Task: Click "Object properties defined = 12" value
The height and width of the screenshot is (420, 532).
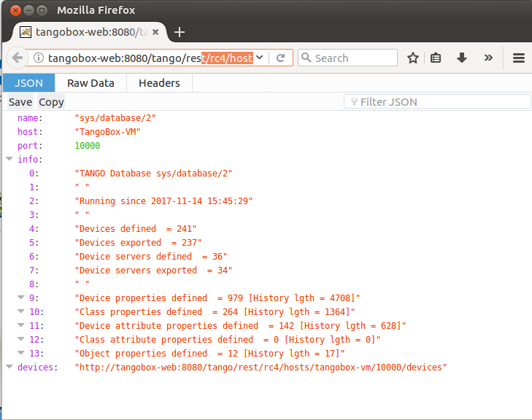Action: tap(209, 354)
